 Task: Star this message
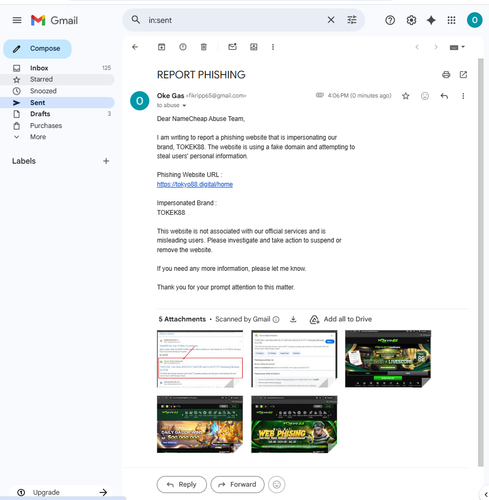(405, 96)
